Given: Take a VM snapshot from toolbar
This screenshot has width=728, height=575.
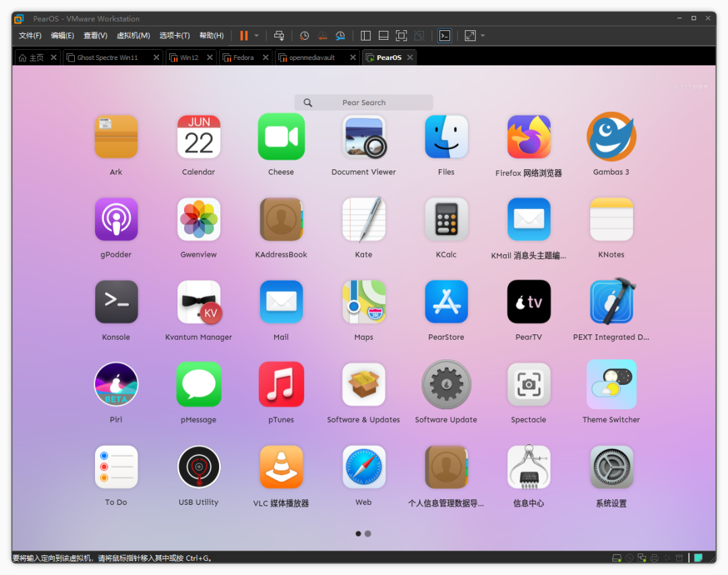Looking at the screenshot, I should point(305,36).
